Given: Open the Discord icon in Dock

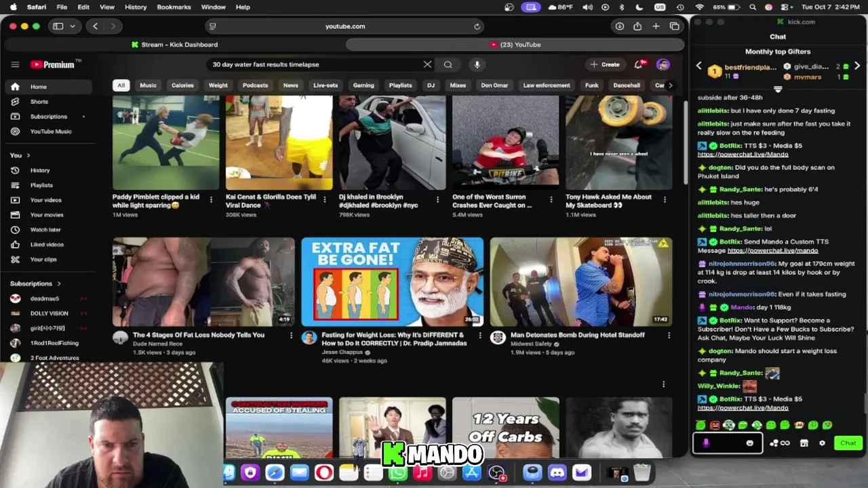Looking at the screenshot, I should (557, 472).
